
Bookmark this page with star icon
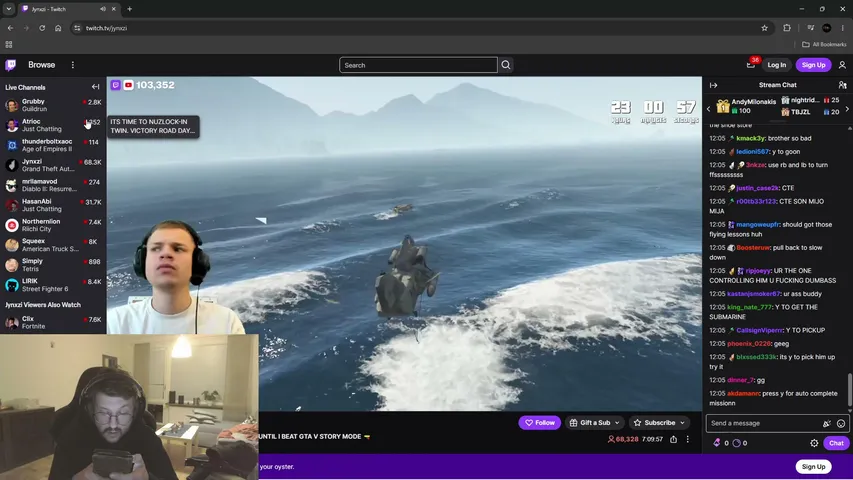coord(764,28)
